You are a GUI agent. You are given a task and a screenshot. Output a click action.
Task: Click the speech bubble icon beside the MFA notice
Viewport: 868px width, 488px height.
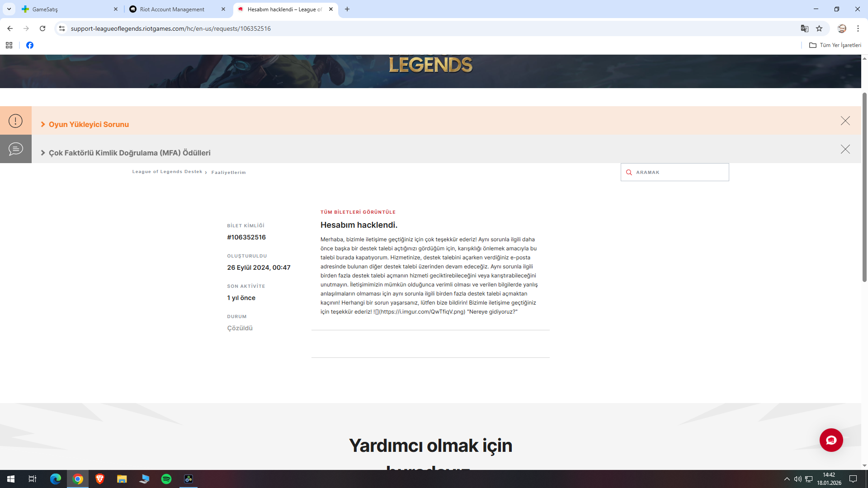pos(15,149)
